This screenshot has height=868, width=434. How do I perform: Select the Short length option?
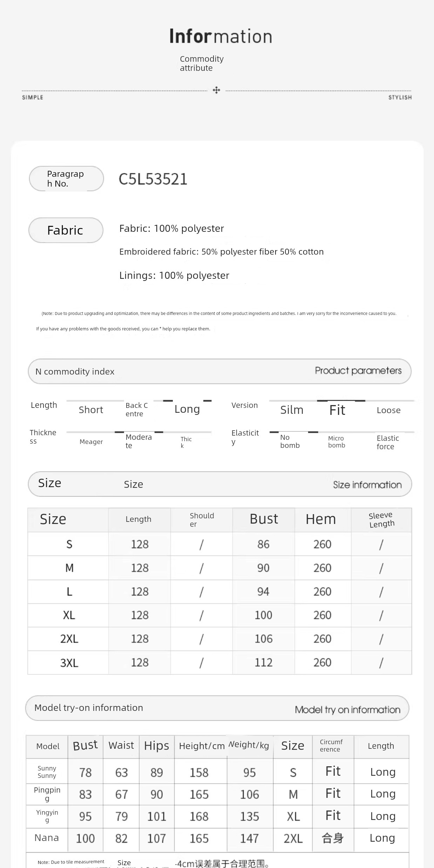tap(91, 410)
